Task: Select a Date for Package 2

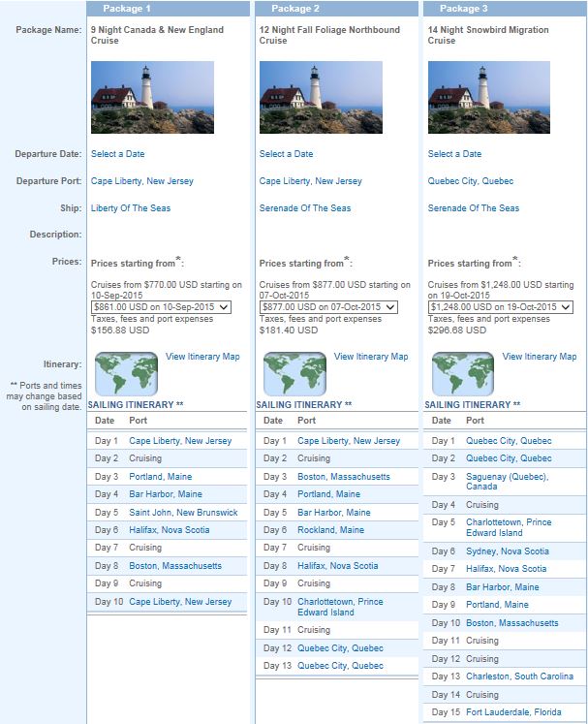Action: [x=286, y=154]
